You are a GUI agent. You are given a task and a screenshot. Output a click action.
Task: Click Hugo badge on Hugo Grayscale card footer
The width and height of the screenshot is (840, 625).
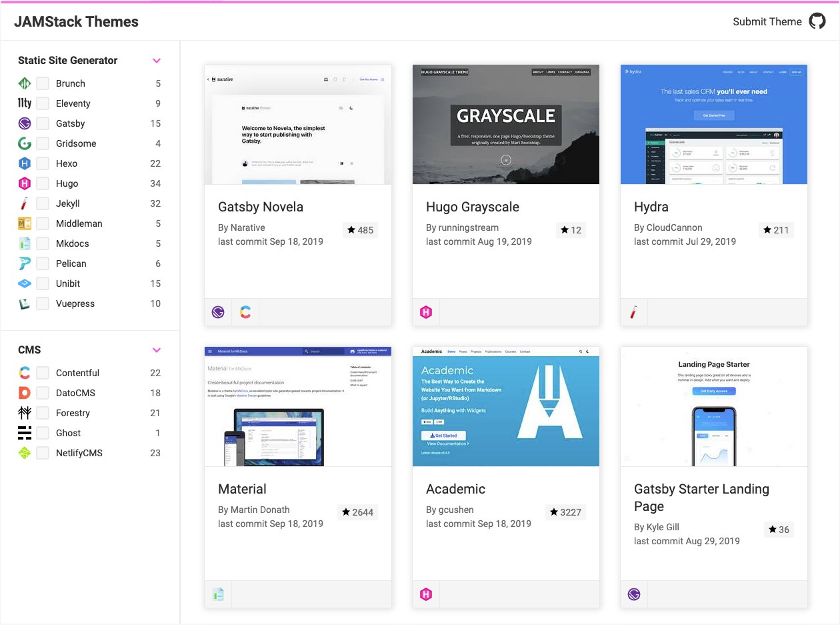tap(426, 311)
